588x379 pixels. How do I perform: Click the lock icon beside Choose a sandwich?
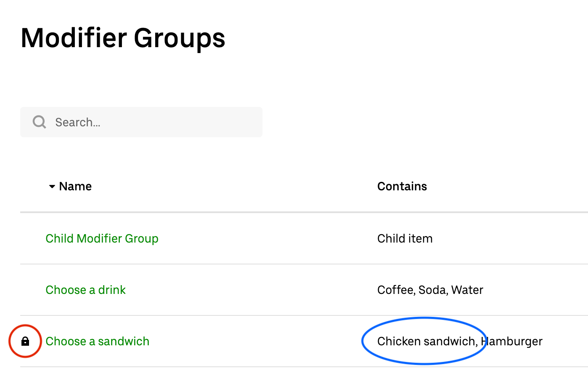pos(25,341)
